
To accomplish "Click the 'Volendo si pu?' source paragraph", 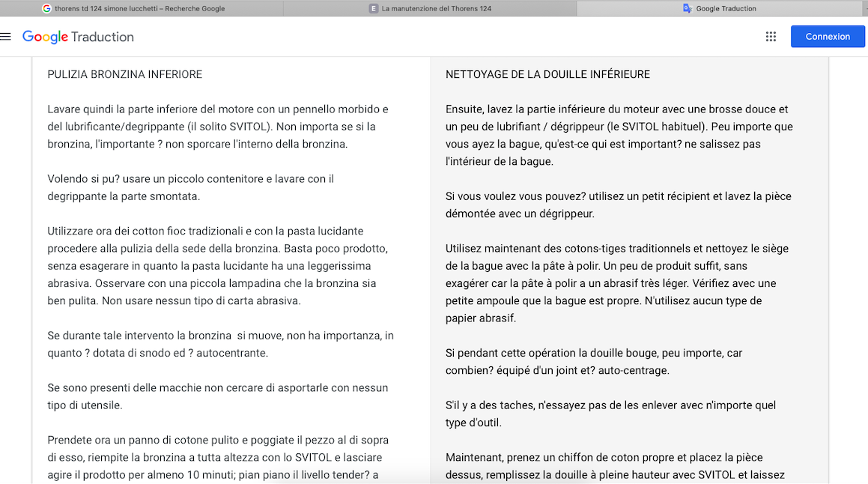I will click(x=190, y=187).
